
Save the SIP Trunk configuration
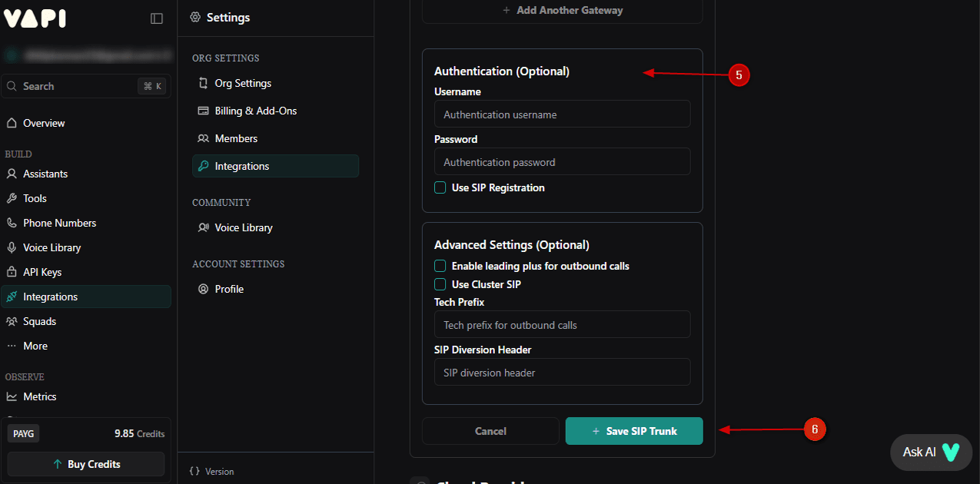coord(633,430)
